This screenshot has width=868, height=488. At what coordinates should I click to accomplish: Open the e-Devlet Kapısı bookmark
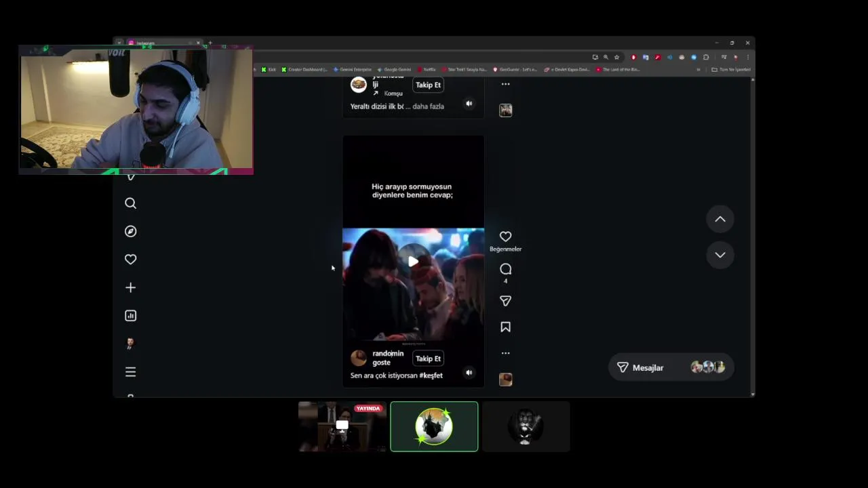pyautogui.click(x=567, y=69)
